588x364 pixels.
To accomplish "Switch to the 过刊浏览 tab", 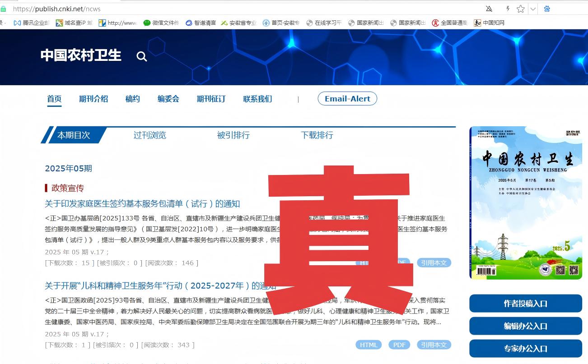I will click(x=149, y=135).
